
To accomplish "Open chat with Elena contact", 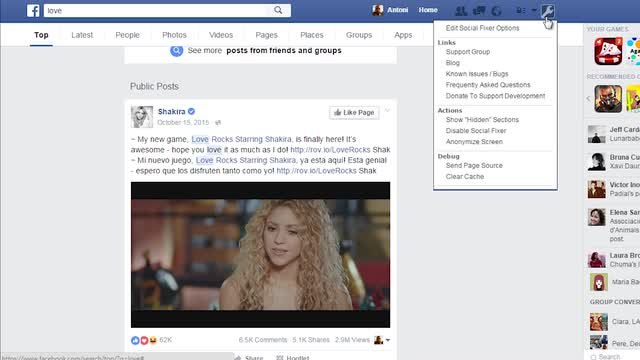I will 613,225.
